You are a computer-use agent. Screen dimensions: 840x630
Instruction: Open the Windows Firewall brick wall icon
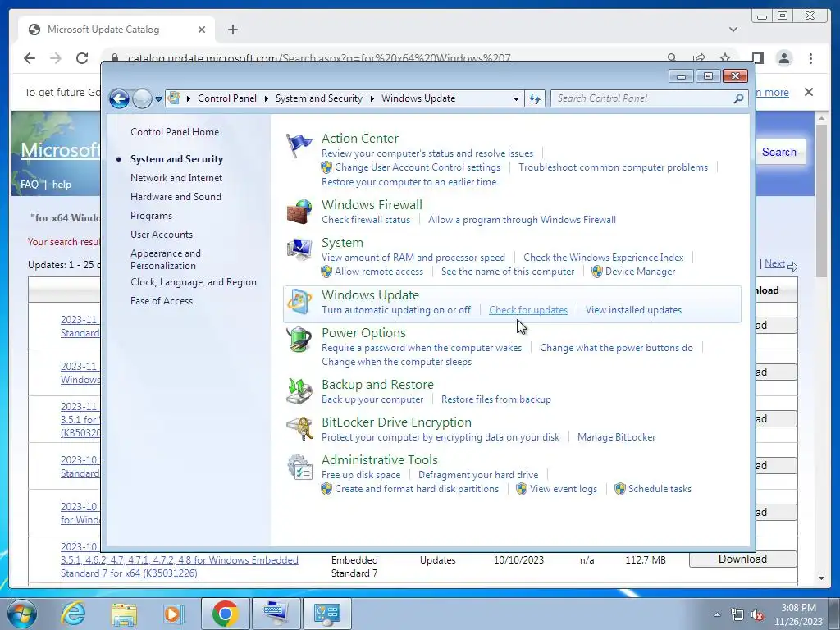[x=299, y=212]
